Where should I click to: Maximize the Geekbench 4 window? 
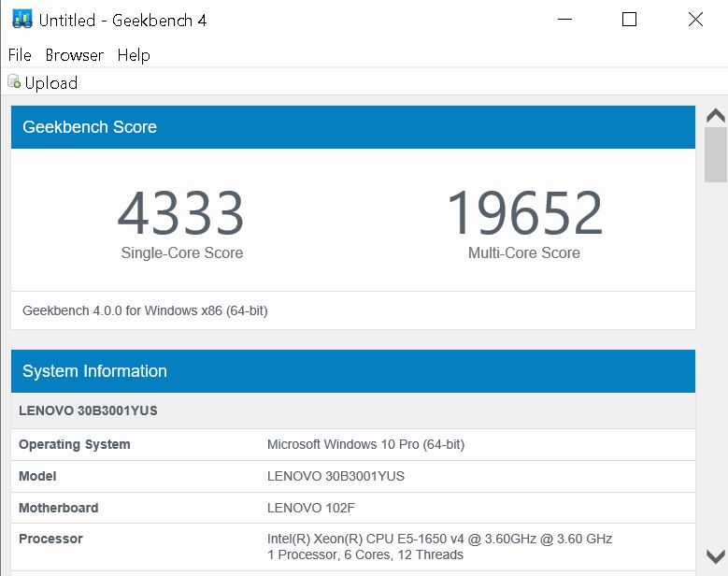point(629,20)
